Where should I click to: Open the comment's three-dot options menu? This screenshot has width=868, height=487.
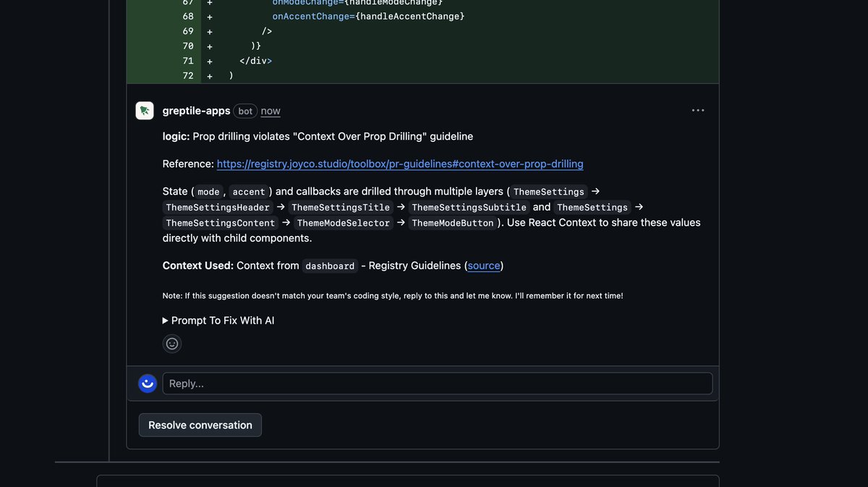point(698,110)
